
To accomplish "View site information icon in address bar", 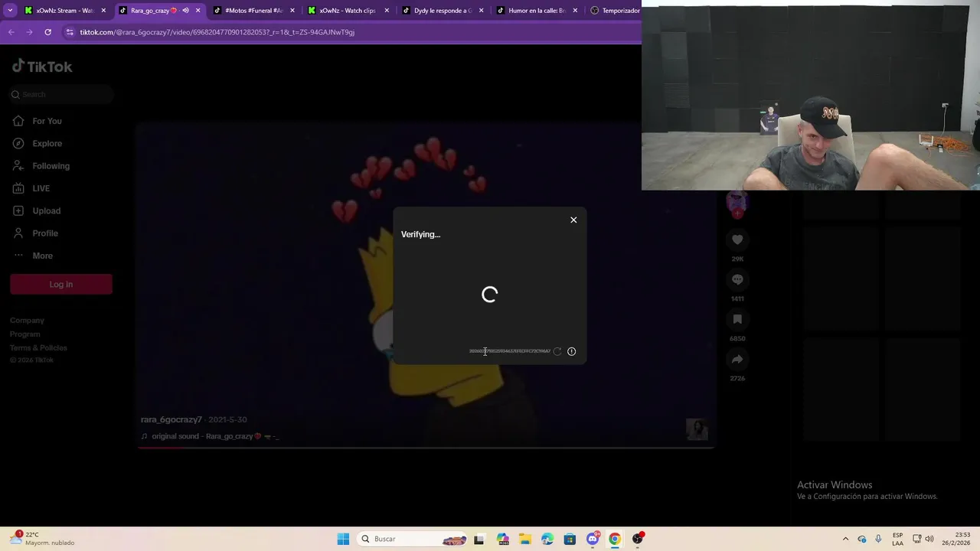I will coord(70,32).
